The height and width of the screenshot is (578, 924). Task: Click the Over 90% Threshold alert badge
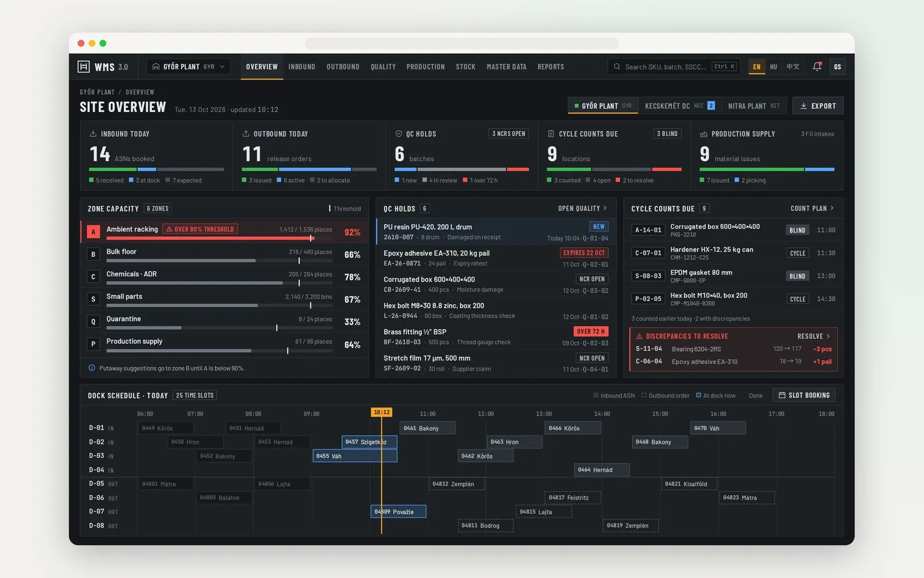[200, 229]
